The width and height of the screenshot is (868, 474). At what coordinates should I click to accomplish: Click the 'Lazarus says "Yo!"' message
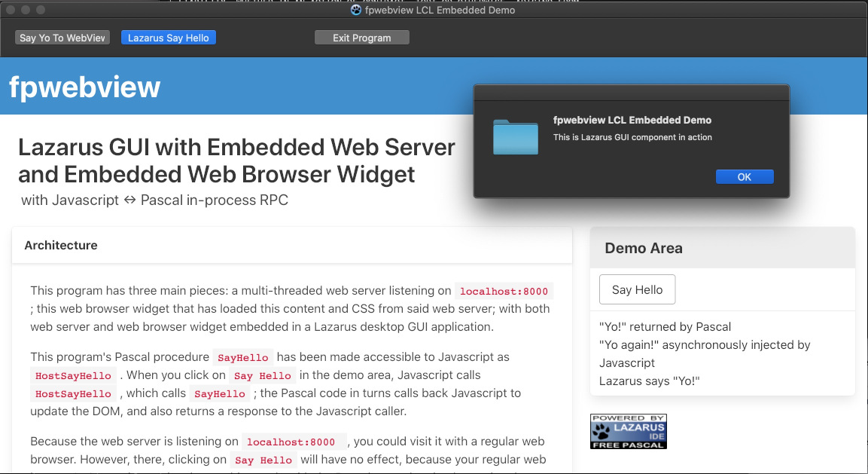point(650,381)
